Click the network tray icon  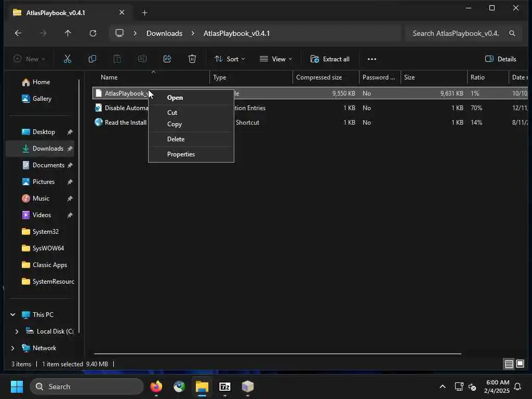click(x=459, y=387)
